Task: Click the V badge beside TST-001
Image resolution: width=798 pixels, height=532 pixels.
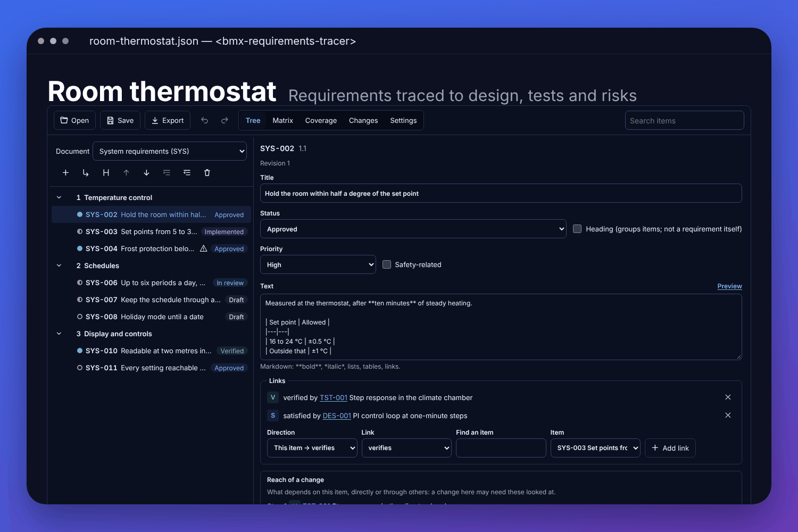Action: pos(273,397)
